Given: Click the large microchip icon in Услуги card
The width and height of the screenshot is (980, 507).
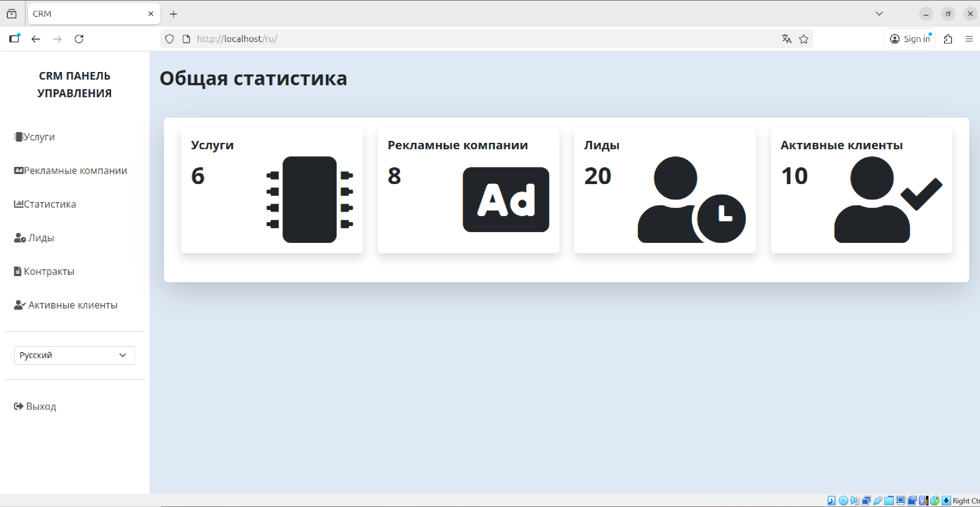Looking at the screenshot, I should click(310, 200).
